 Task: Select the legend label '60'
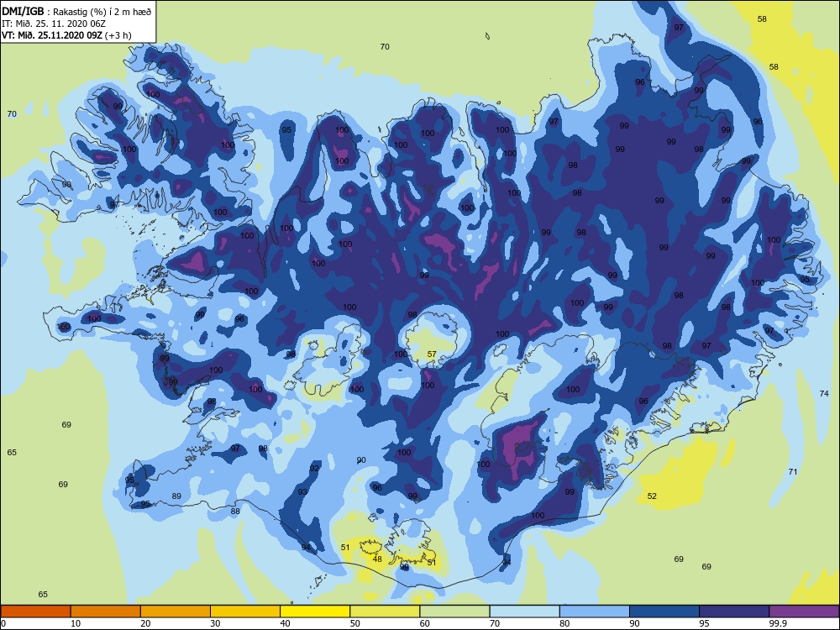coord(425,623)
